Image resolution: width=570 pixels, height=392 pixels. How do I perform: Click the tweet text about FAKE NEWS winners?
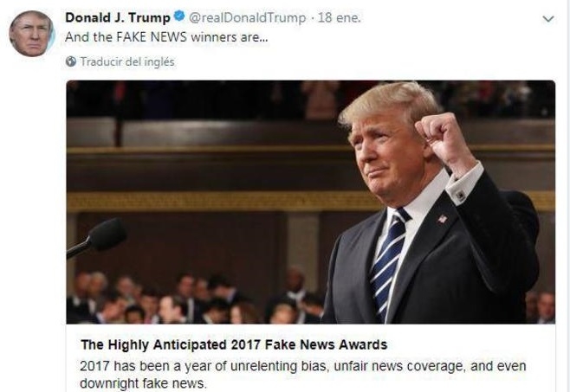point(166,37)
